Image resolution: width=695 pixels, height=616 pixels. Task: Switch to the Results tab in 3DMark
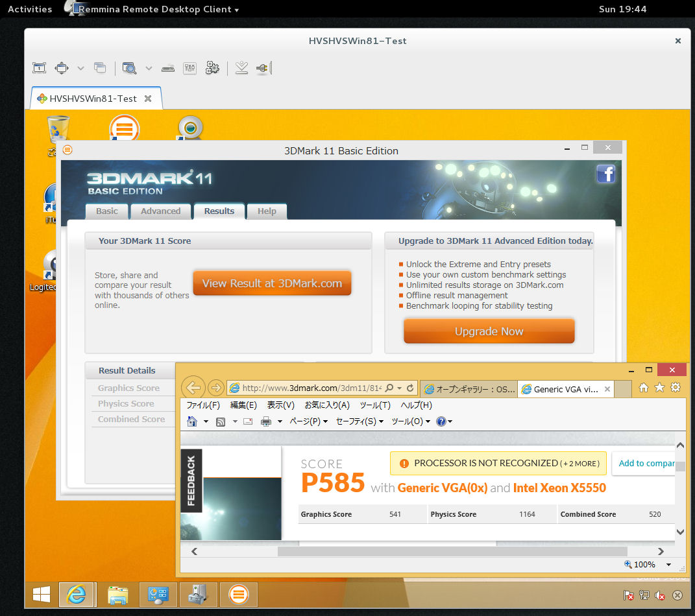pos(219,211)
